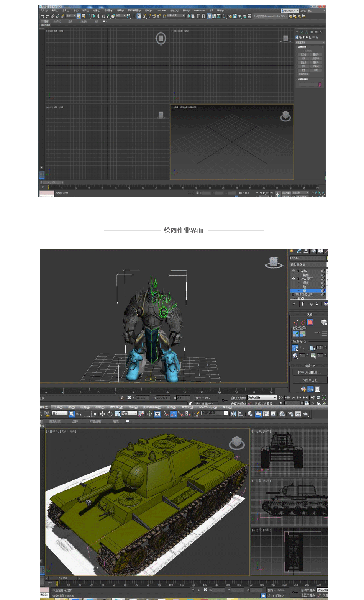The height and width of the screenshot is (600, 364).
Task: Click the 打开 UV 编辑器 button
Action: [x=310, y=372]
